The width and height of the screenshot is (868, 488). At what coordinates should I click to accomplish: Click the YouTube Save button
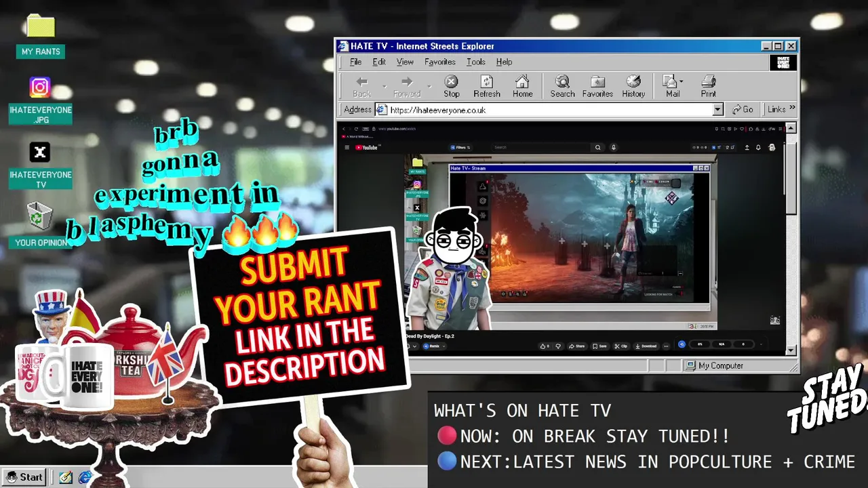pyautogui.click(x=599, y=346)
